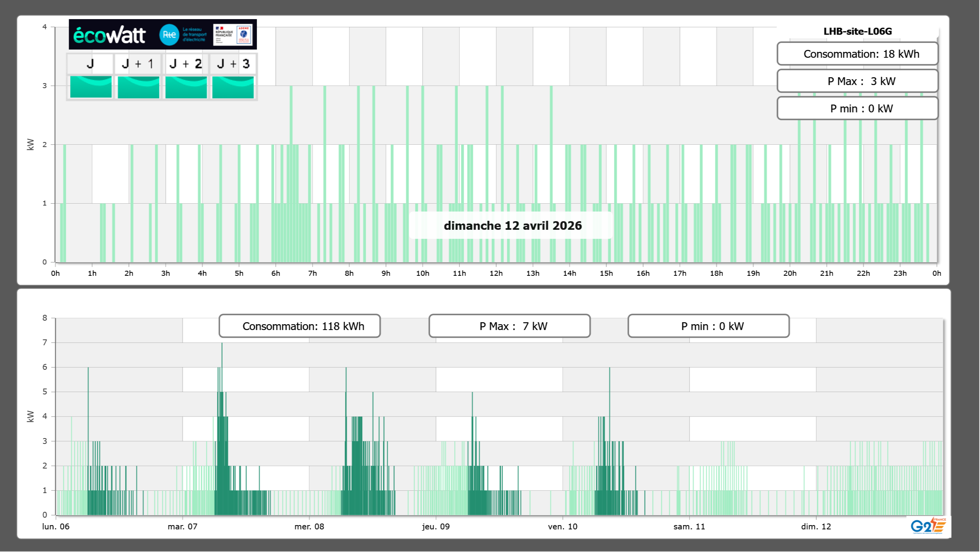This screenshot has height=552, width=980.
Task: Click the dimanche 12 avril 2026 date label
Action: click(x=512, y=225)
